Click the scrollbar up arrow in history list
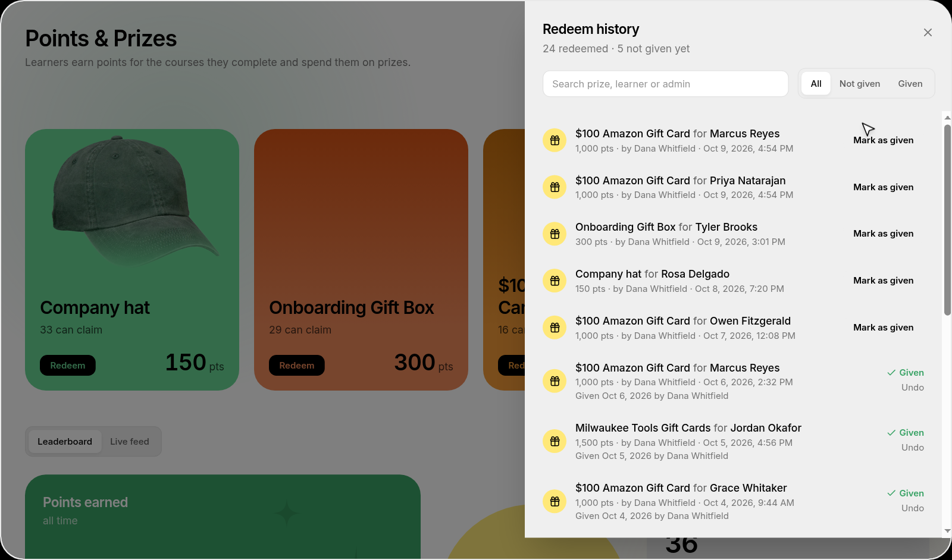The image size is (952, 560). point(947,118)
